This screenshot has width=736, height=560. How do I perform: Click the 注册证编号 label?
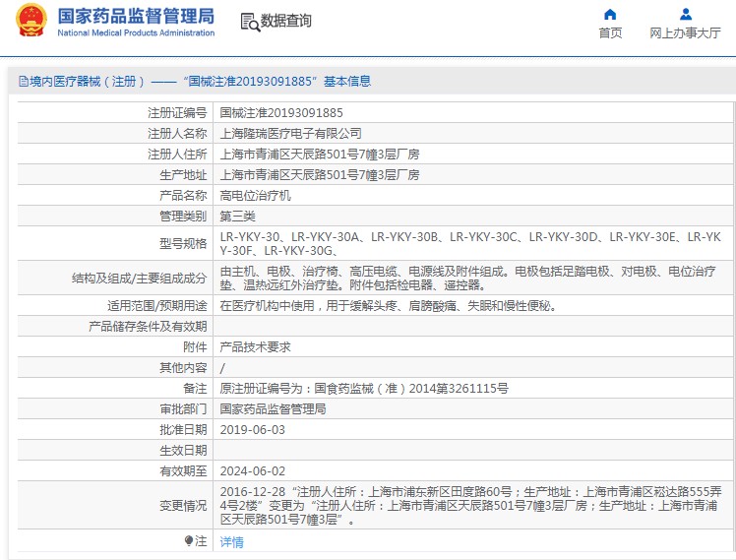[x=177, y=112]
